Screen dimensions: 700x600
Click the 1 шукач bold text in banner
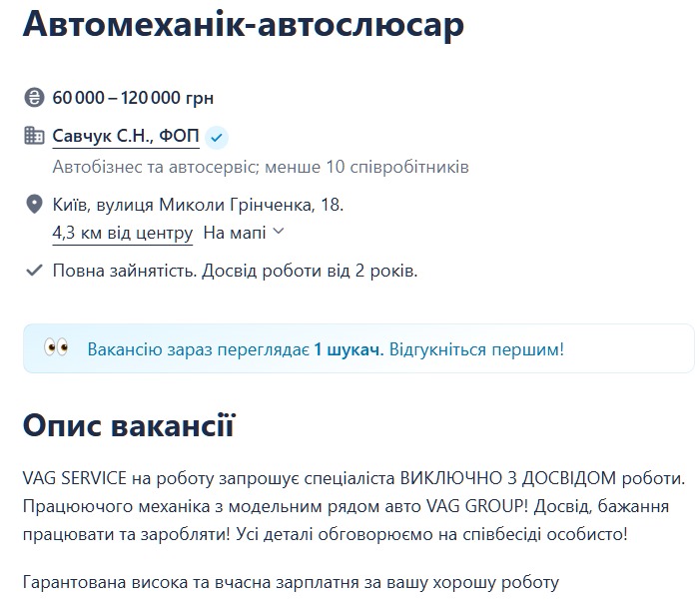[347, 349]
